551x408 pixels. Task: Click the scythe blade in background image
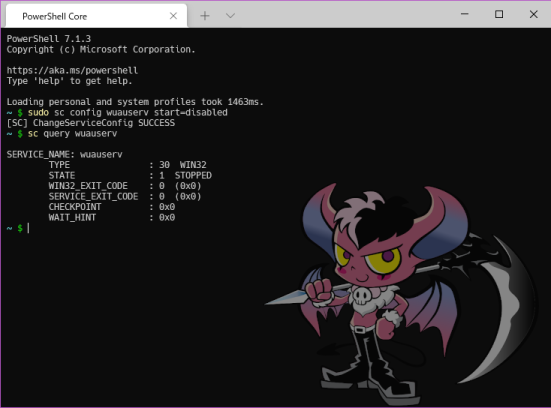(506, 309)
